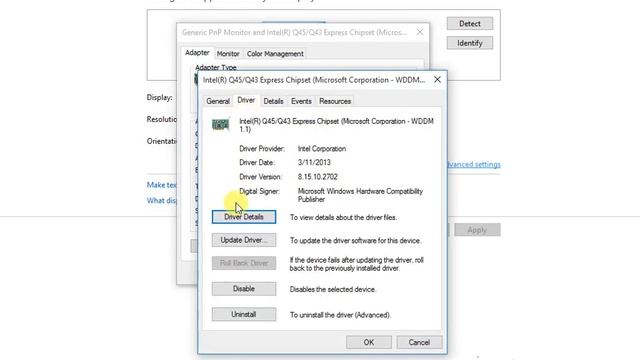The image size is (640, 360).
Task: Open Monitor tab in Generic PnP Monitor window
Action: point(228,54)
